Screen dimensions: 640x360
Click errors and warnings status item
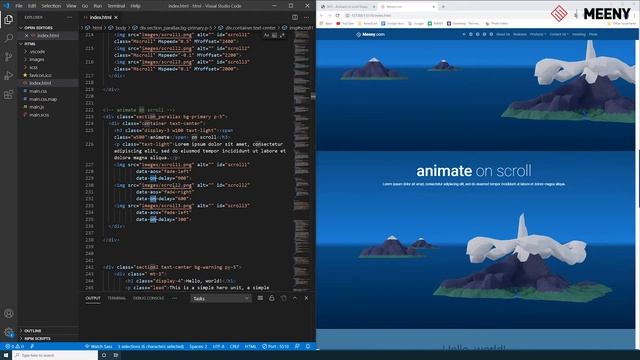coord(14,347)
